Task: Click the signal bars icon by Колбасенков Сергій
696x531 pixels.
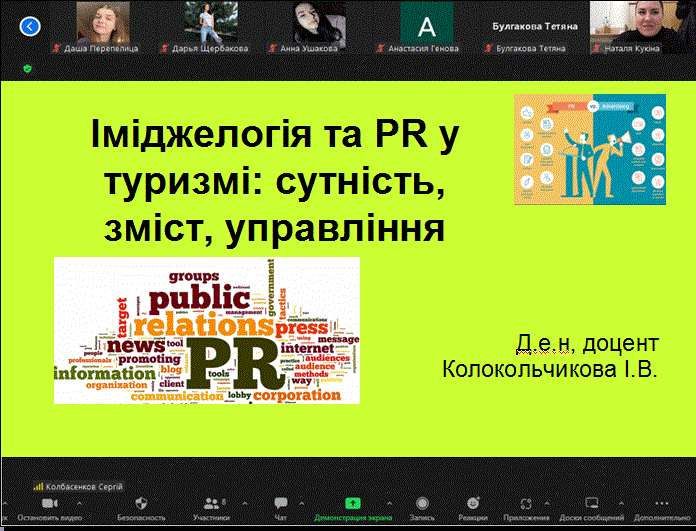Action: (x=39, y=487)
